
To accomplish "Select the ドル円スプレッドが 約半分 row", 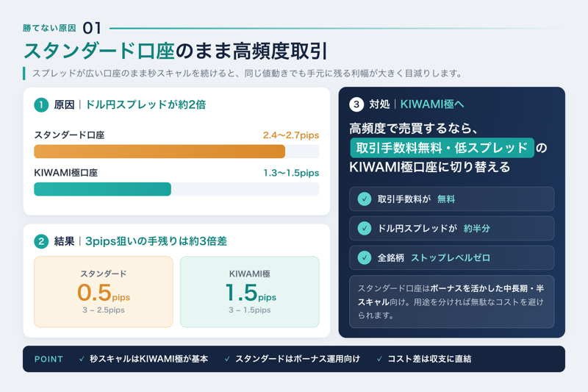I will [x=451, y=228].
